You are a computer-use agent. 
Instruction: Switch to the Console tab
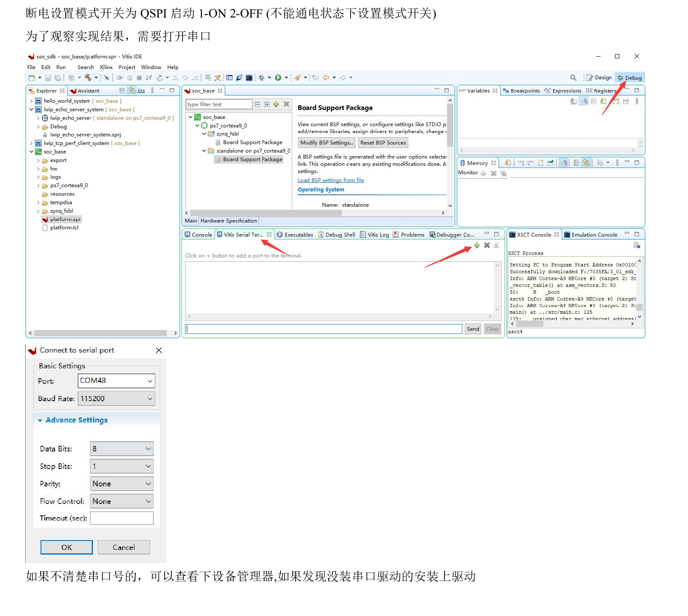pyautogui.click(x=198, y=235)
